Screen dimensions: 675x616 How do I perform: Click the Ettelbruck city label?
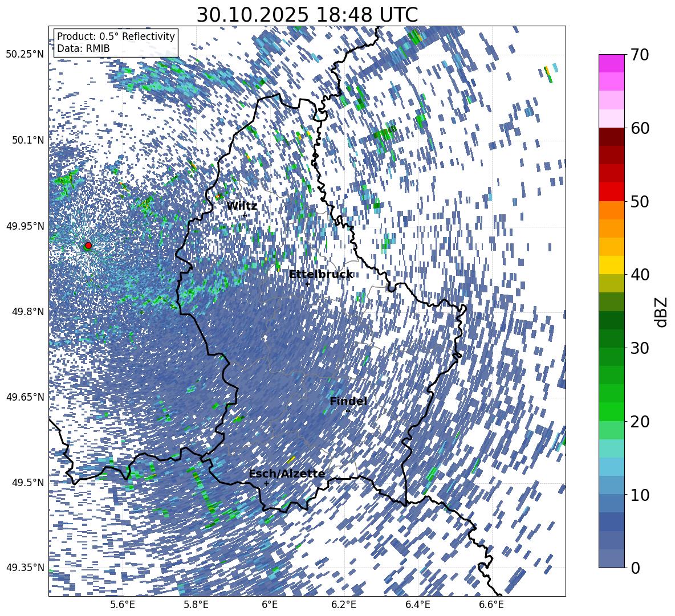[x=321, y=275]
